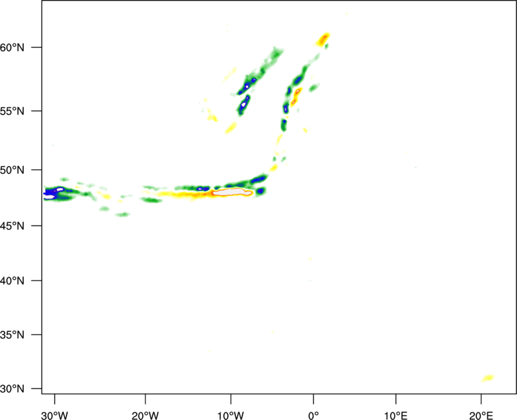Click the 20°W longitude label
The image size is (517, 420).
coord(145,415)
